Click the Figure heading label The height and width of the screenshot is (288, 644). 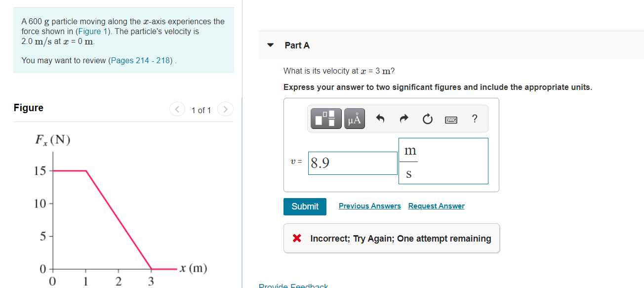pyautogui.click(x=28, y=108)
